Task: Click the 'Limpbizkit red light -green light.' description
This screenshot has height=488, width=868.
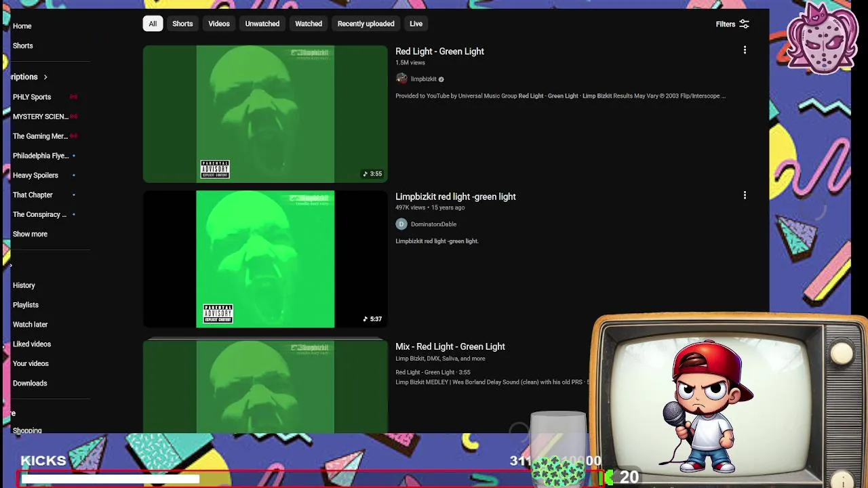Action: click(x=437, y=241)
